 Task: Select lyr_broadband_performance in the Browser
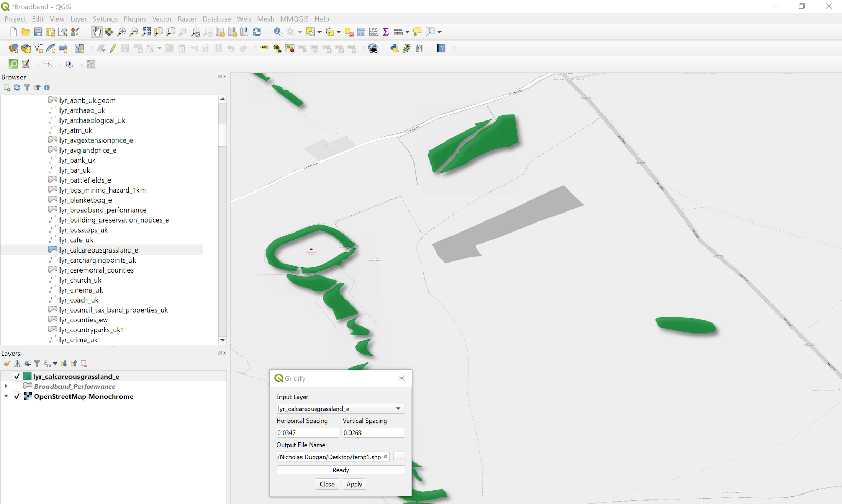[103, 210]
